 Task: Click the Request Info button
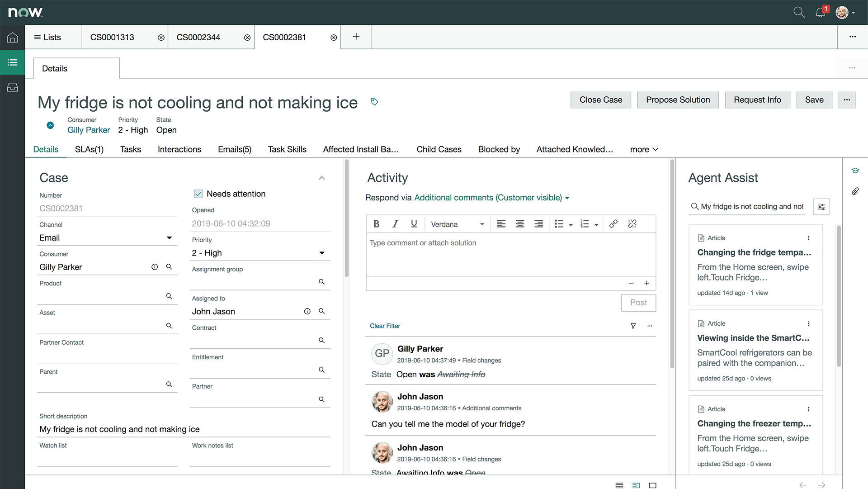757,100
